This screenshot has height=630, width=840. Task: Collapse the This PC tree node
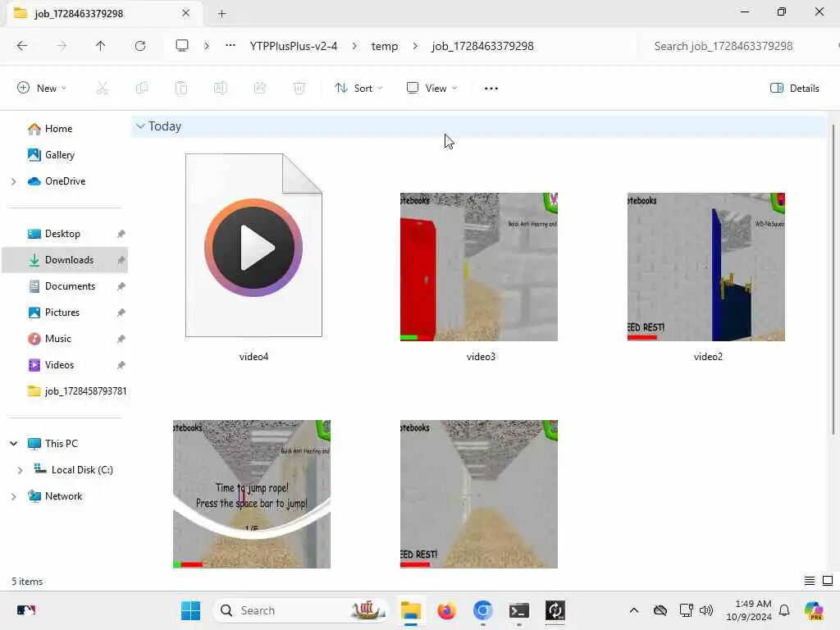(x=13, y=444)
